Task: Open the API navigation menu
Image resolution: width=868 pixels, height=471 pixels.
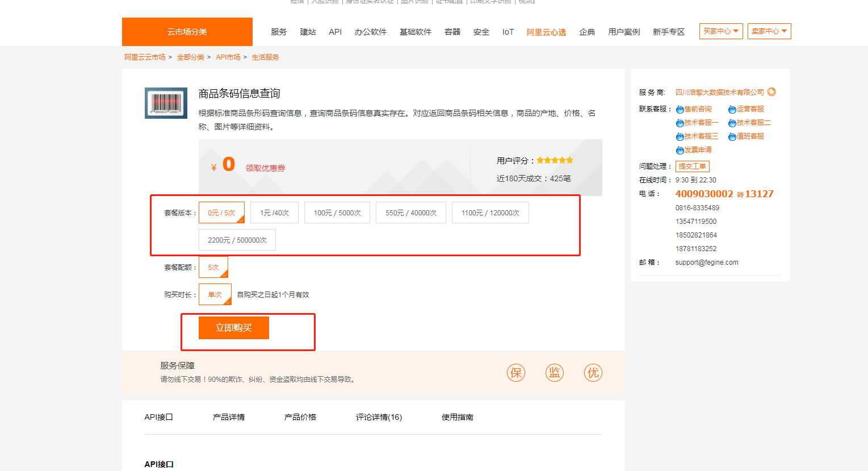Action: (336, 32)
